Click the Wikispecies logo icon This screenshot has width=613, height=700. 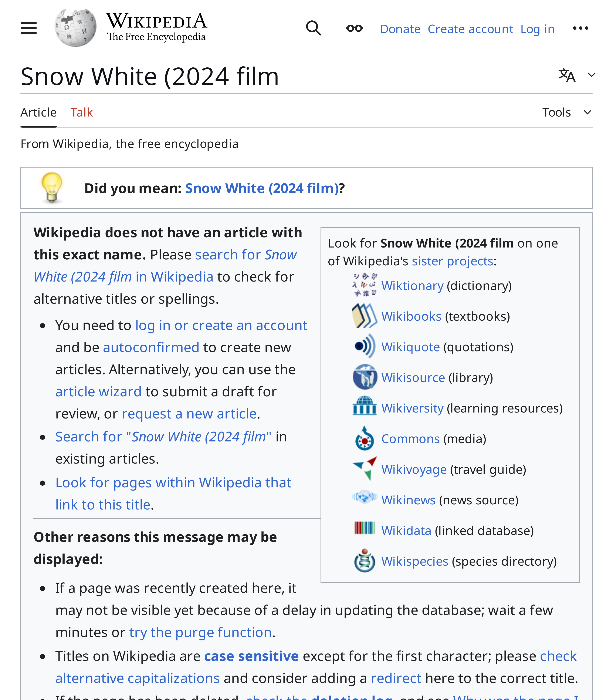click(365, 561)
